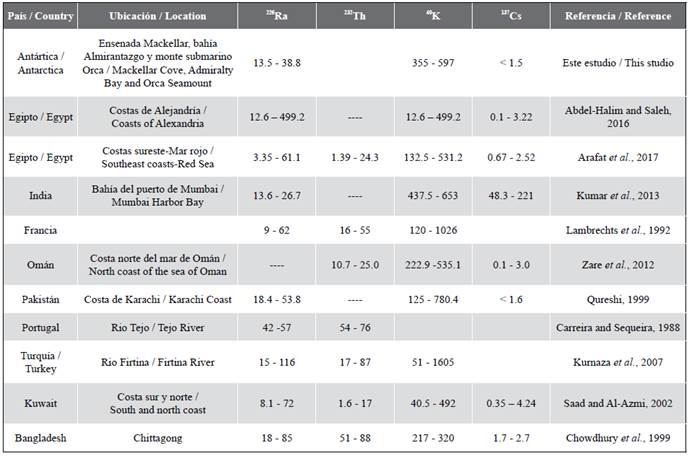688x457 pixels.
Task: Select the 40K column header
Action: point(432,17)
